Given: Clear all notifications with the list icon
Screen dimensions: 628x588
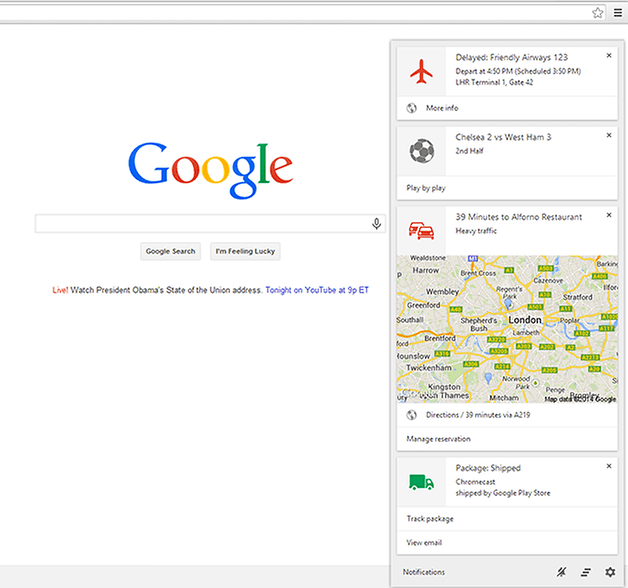Looking at the screenshot, I should tap(586, 572).
